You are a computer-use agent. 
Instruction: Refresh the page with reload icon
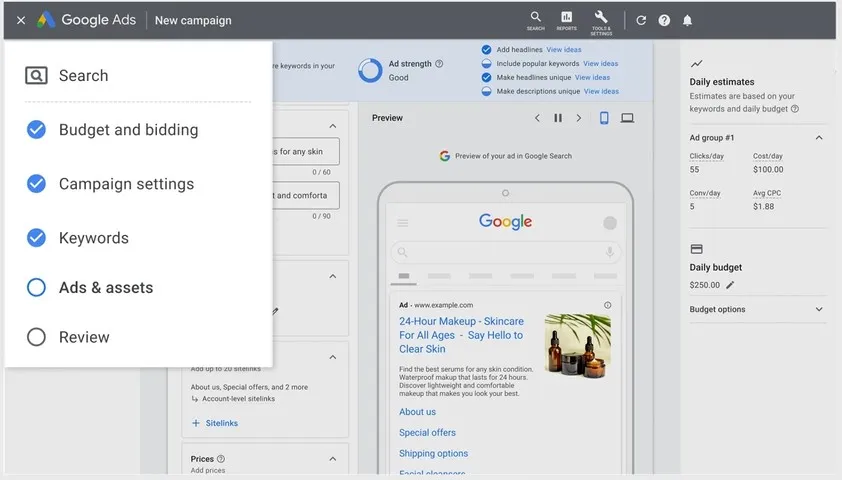coord(641,20)
